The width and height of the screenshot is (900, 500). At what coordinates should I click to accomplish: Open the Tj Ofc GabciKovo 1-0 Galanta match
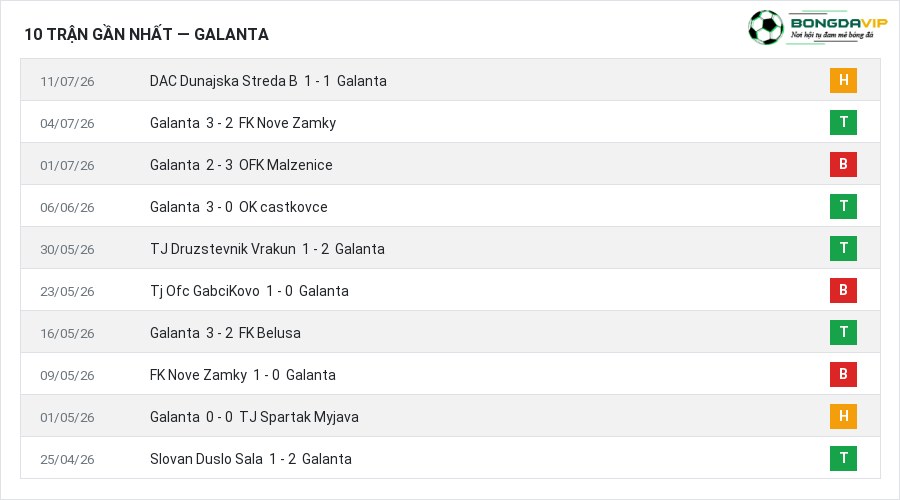[x=249, y=291]
